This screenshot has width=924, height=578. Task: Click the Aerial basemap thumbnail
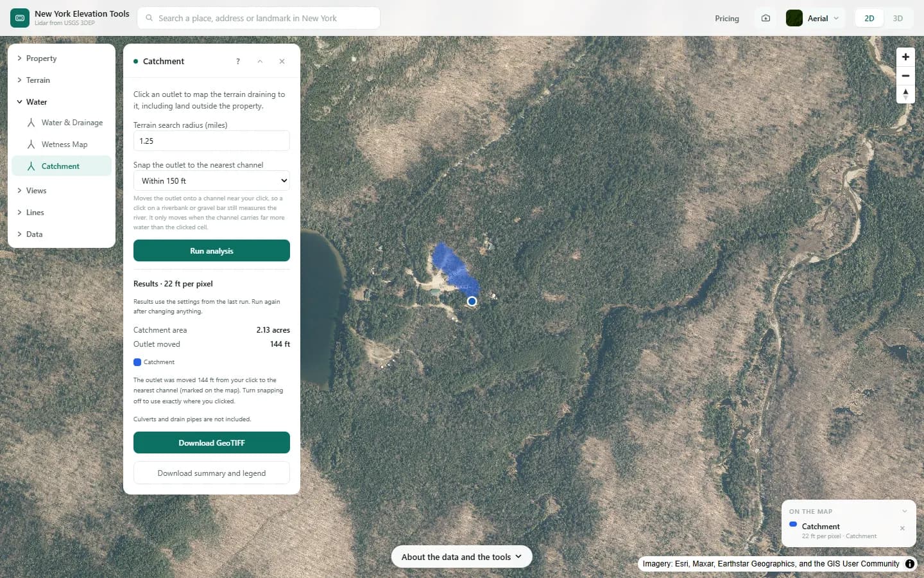point(794,18)
